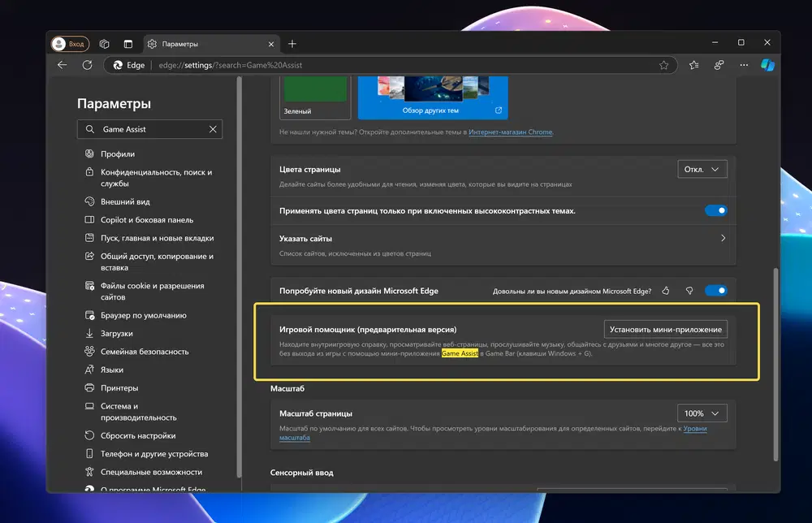
Task: Go back with the back arrow
Action: click(63, 65)
